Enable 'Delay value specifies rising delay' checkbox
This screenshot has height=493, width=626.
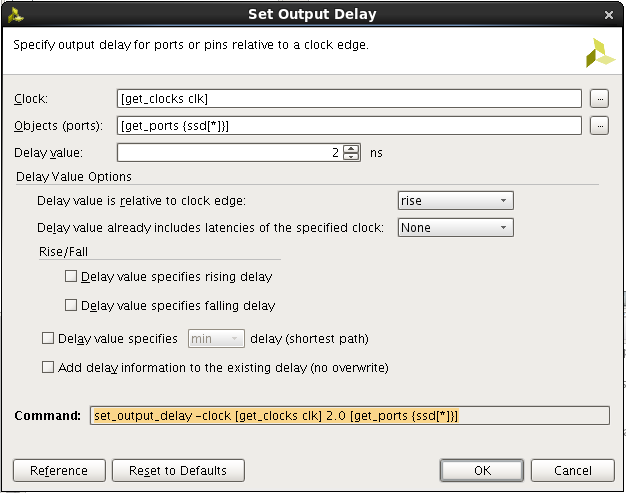tap(71, 276)
